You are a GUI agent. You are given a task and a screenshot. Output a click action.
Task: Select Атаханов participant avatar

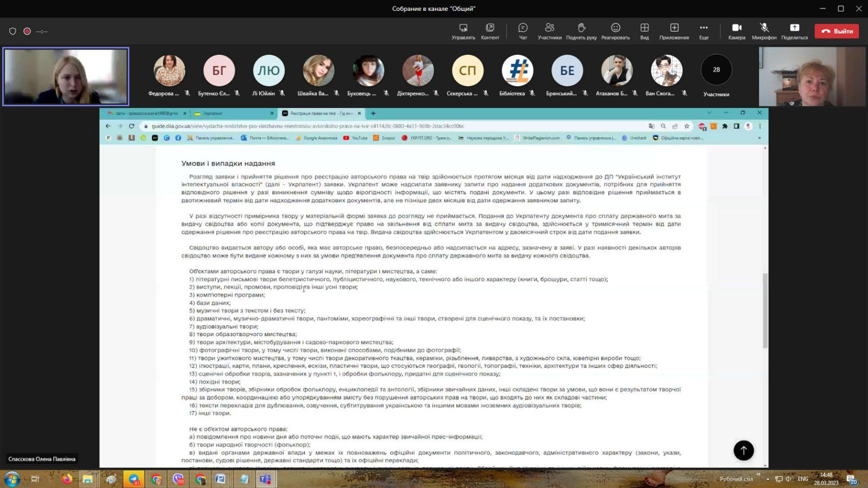point(617,70)
